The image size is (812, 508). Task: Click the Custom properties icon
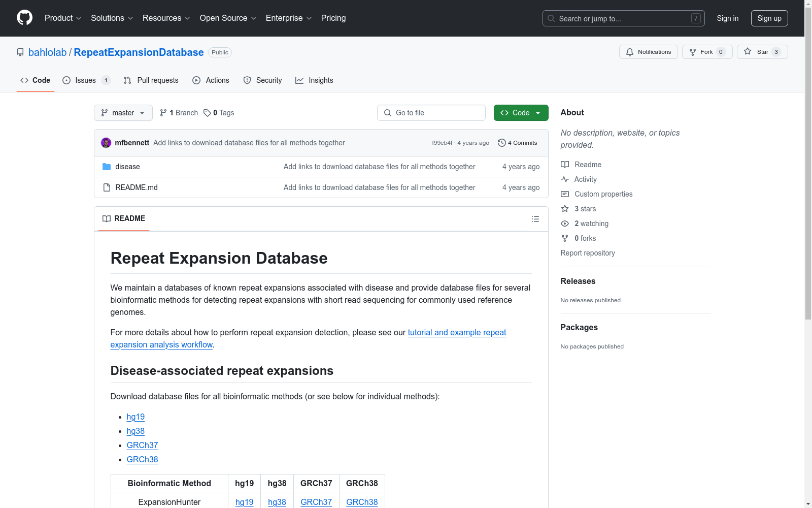pos(565,194)
